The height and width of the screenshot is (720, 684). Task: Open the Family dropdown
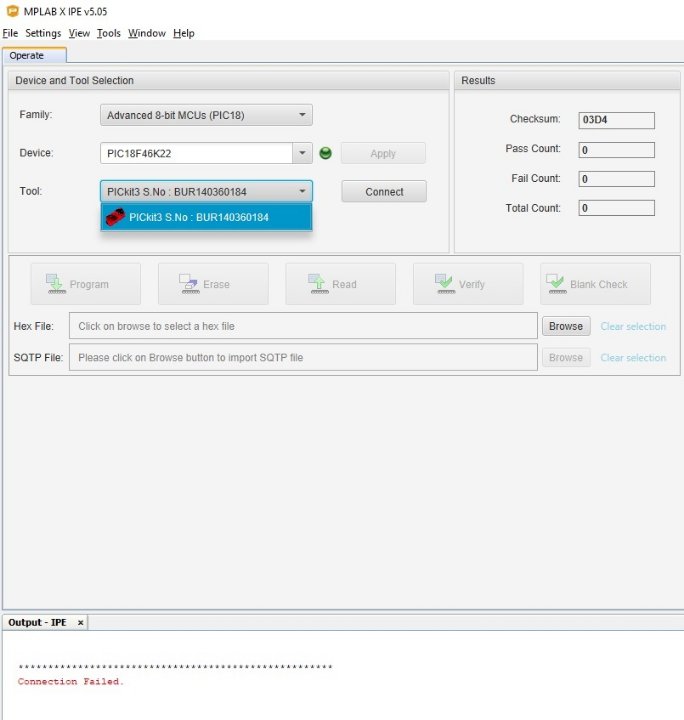click(206, 115)
